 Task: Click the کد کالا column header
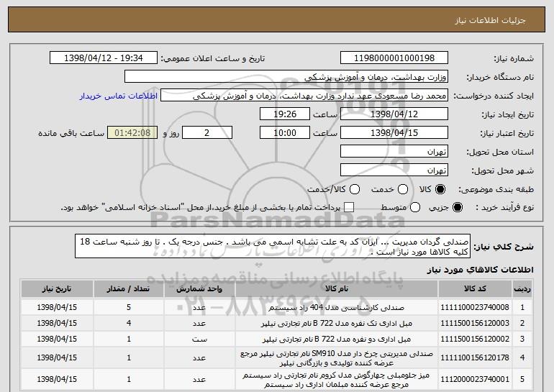(x=475, y=289)
